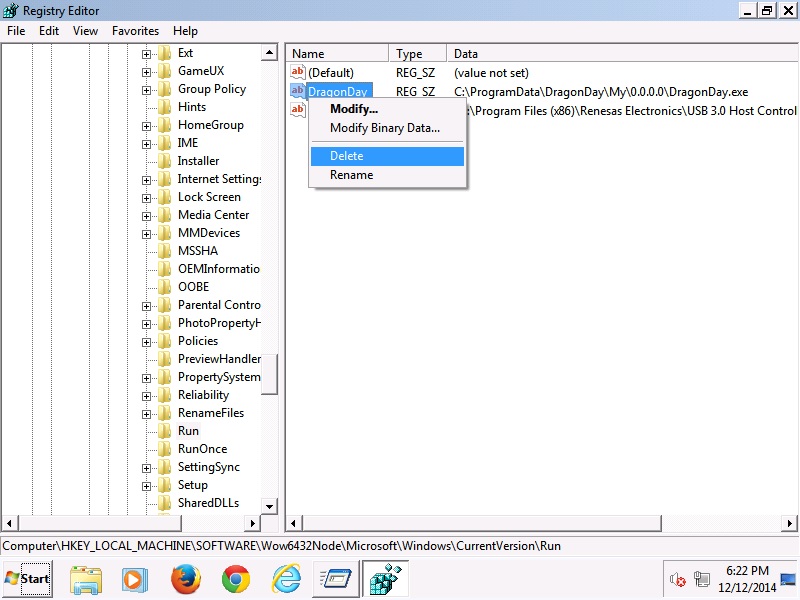Expand the PhotoPropertyHandler key
800x600 pixels.
point(146,324)
